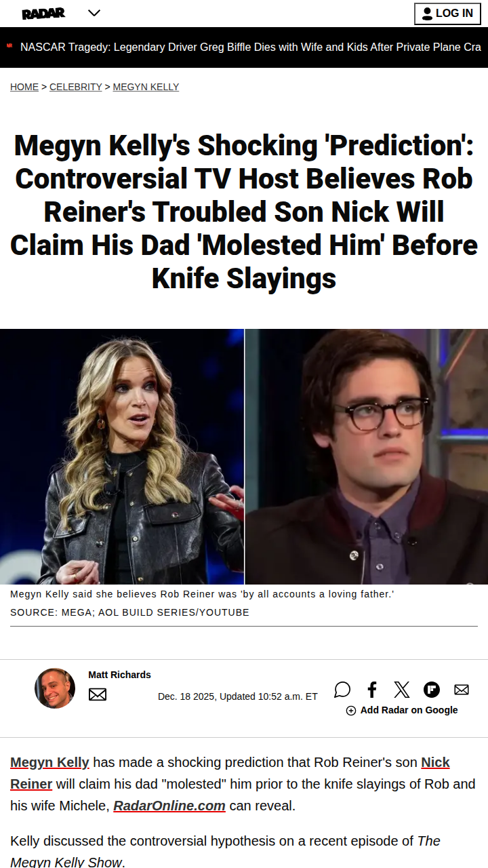The width and height of the screenshot is (488, 868).
Task: Click the LOG IN button
Action: [x=447, y=14]
